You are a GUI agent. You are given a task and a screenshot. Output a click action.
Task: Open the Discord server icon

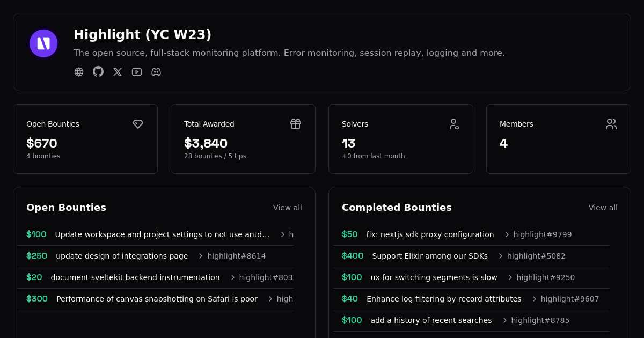tap(156, 71)
